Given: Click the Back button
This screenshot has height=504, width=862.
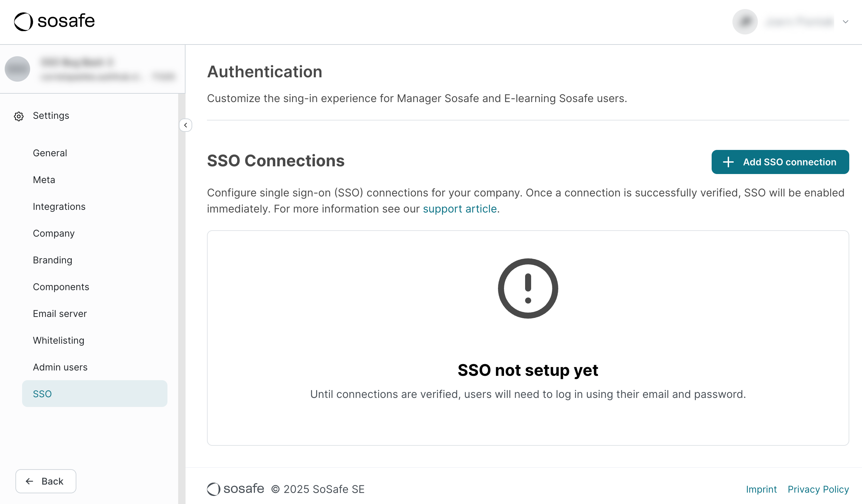Looking at the screenshot, I should [46, 481].
